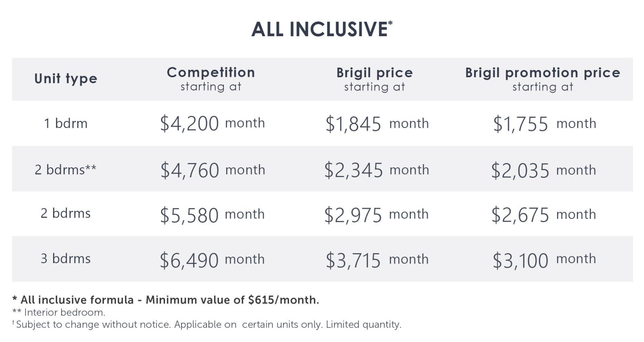The image size is (644, 342).
Task: Click the All inclusive formula footnote
Action: [166, 300]
